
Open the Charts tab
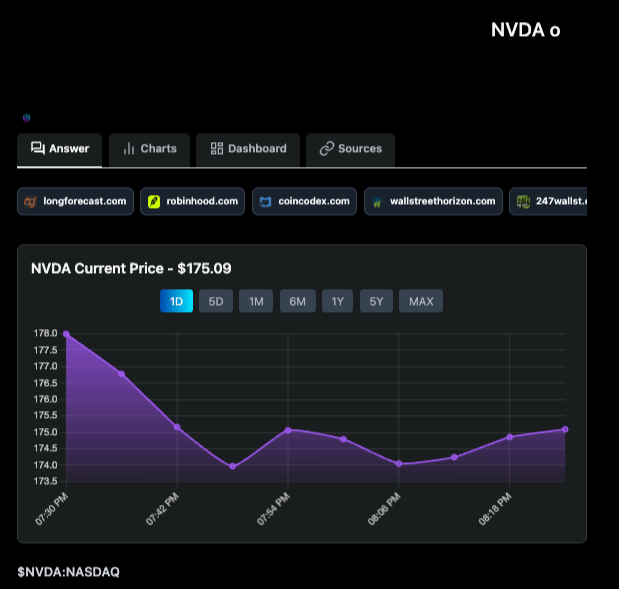point(150,149)
